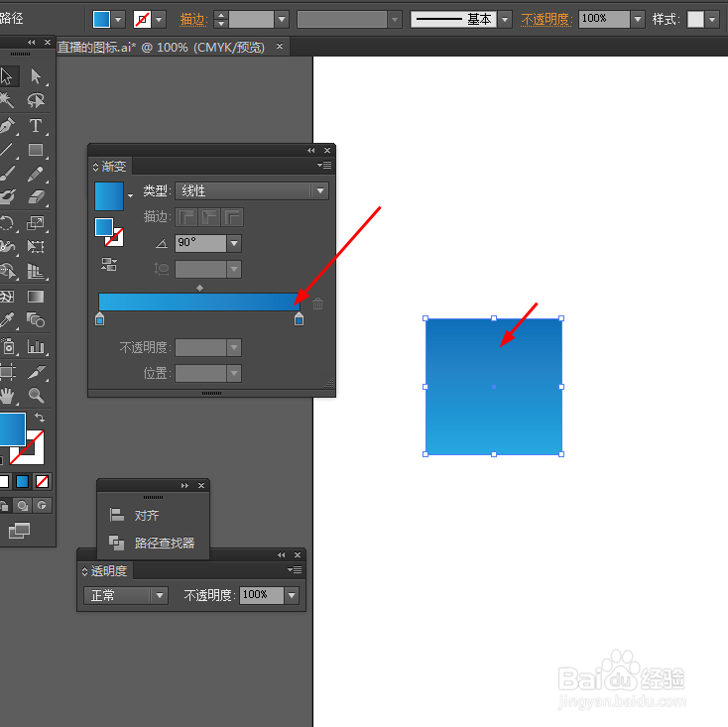Select the Zoom magnifier tool

pos(36,396)
